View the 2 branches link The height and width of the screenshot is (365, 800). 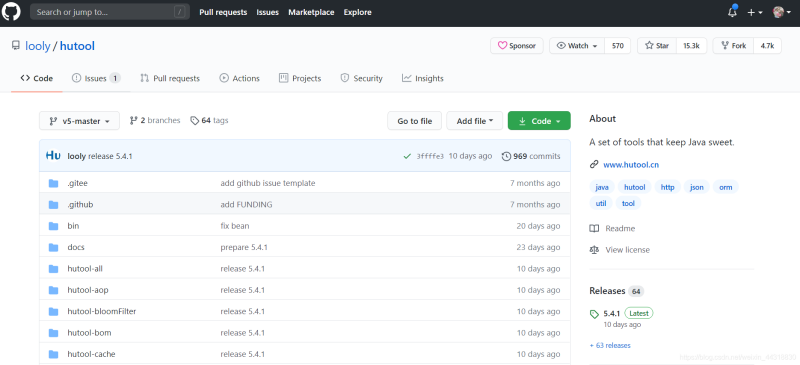155,120
